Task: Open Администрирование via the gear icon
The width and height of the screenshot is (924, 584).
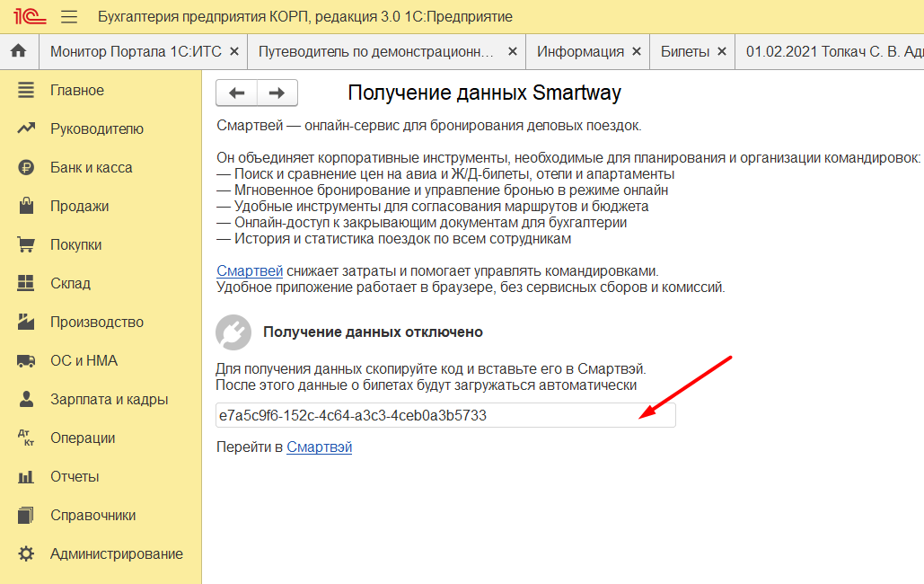Action: coord(24,553)
